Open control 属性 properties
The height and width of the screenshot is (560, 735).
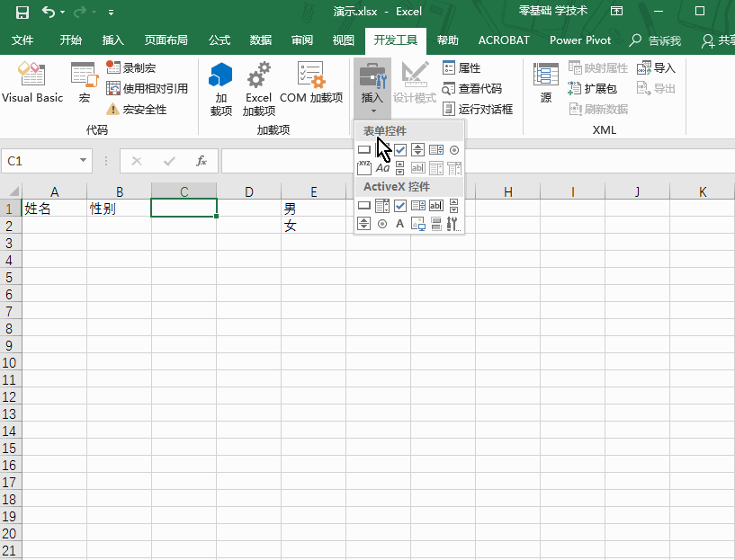[462, 68]
